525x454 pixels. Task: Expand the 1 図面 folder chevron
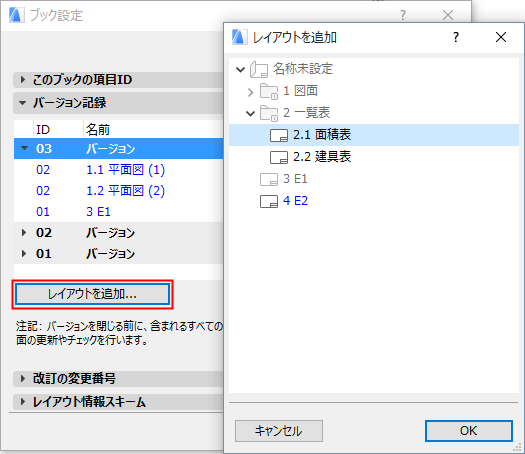point(251,92)
